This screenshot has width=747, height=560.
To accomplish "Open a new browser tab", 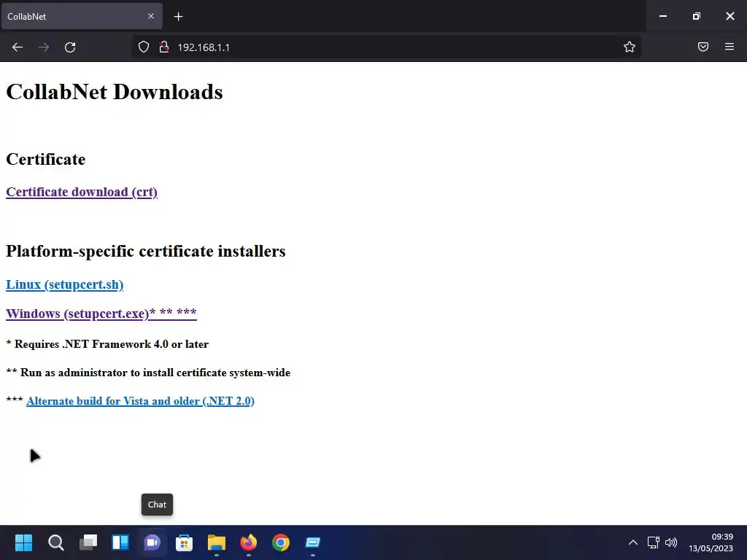I will click(x=178, y=17).
